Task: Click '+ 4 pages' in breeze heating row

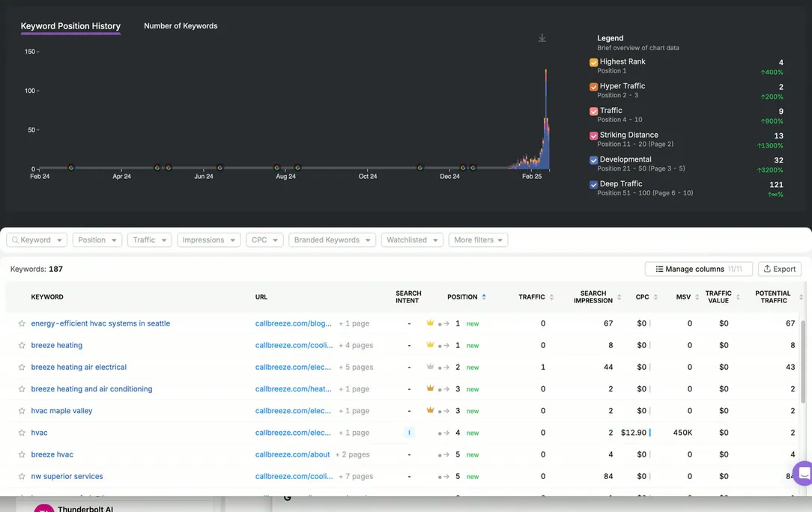Action: pyautogui.click(x=356, y=345)
